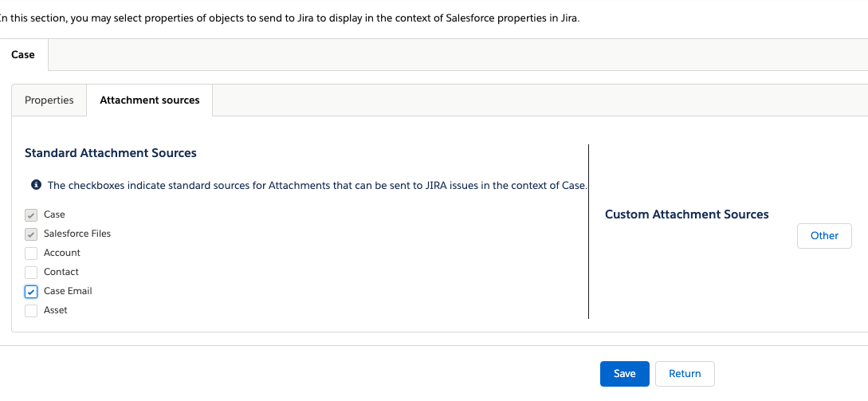Save the attachment source settings
Viewport: 868px width, 401px height.
click(624, 373)
